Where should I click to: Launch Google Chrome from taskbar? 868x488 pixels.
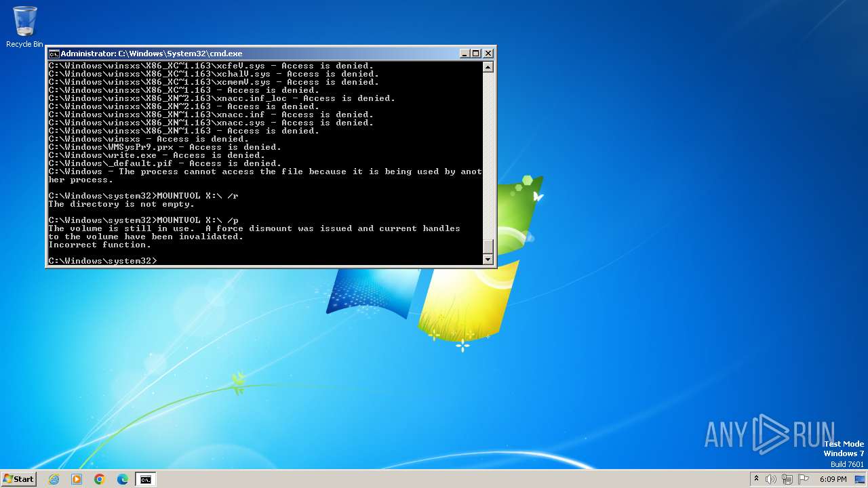pos(100,479)
